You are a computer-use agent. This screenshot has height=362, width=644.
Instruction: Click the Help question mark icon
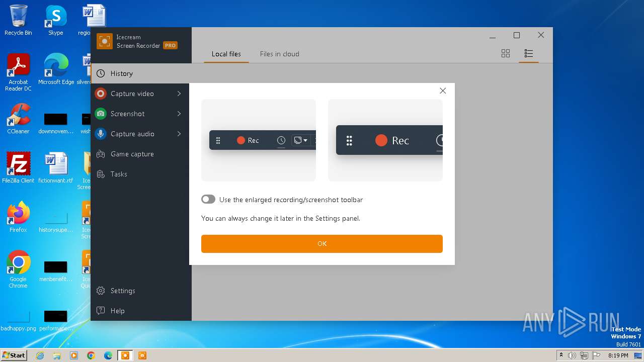point(101,311)
